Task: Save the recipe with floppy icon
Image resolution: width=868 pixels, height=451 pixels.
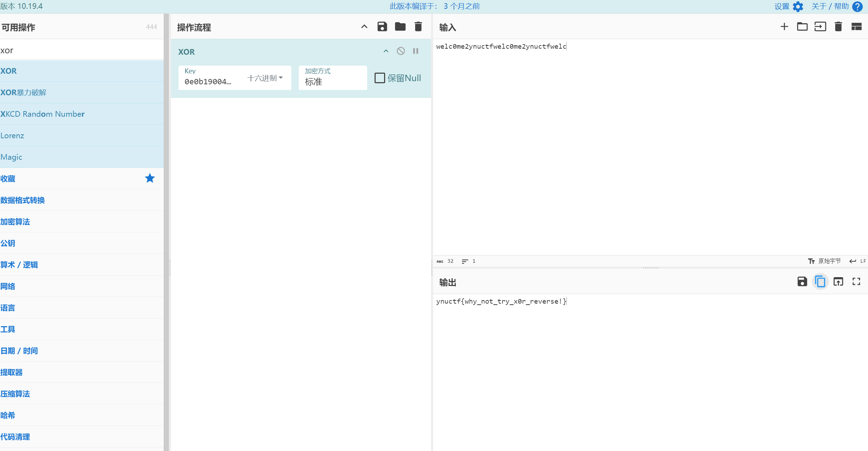Action: pyautogui.click(x=382, y=27)
